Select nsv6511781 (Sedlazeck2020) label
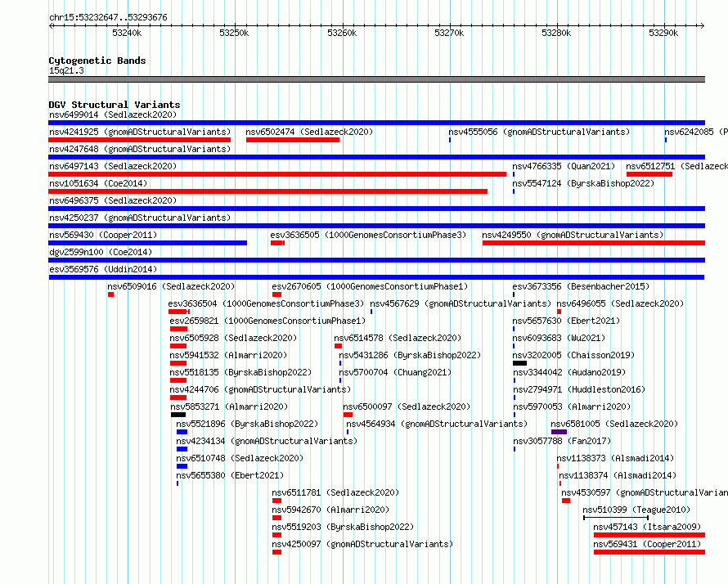The height and width of the screenshot is (584, 728). (x=335, y=492)
